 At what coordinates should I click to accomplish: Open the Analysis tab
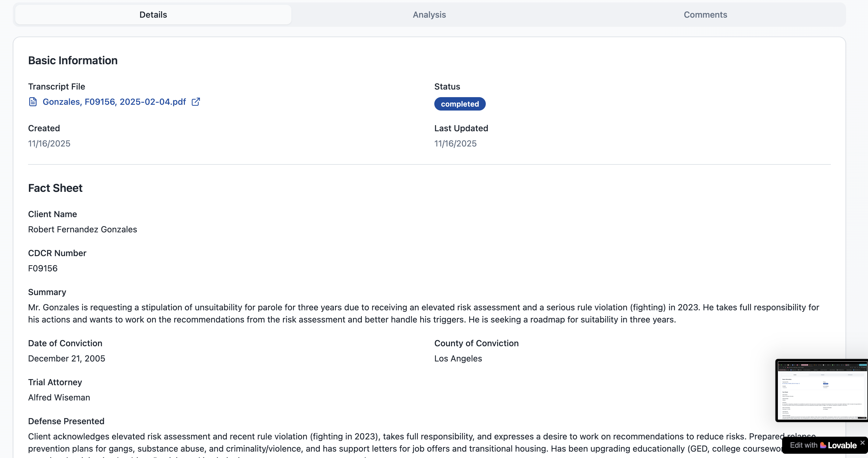[x=429, y=15]
